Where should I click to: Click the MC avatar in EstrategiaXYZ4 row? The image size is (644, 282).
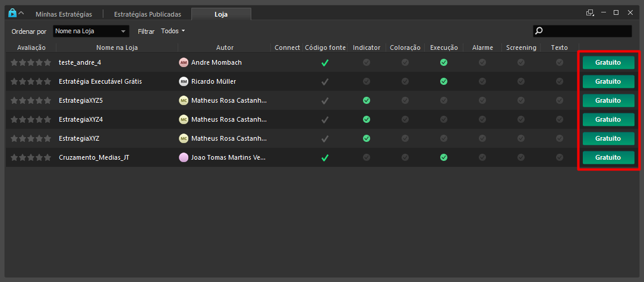point(184,119)
